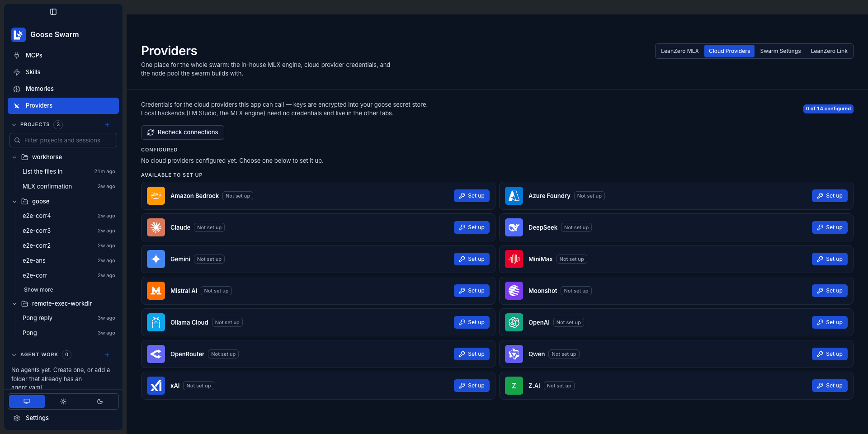Open the LeanZero Link tab

829,51
